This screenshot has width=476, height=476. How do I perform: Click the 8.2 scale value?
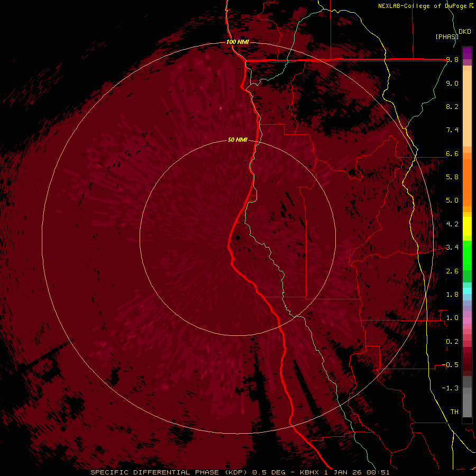coord(452,106)
